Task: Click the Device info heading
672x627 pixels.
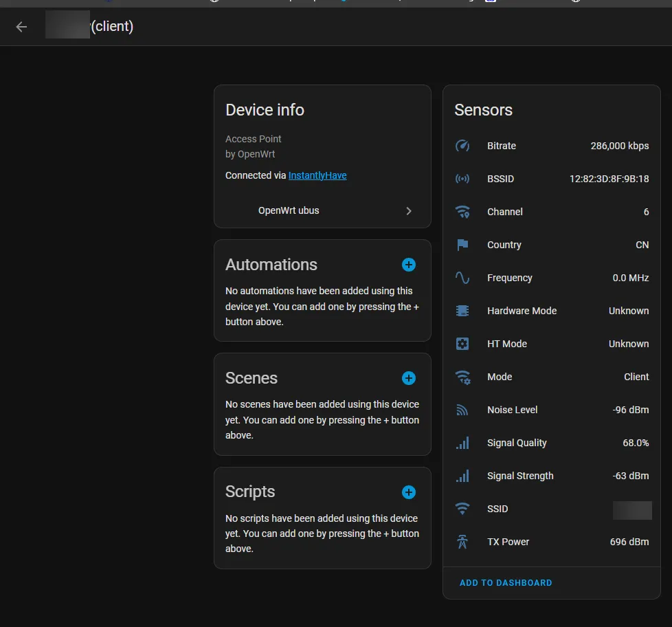Action: click(265, 110)
